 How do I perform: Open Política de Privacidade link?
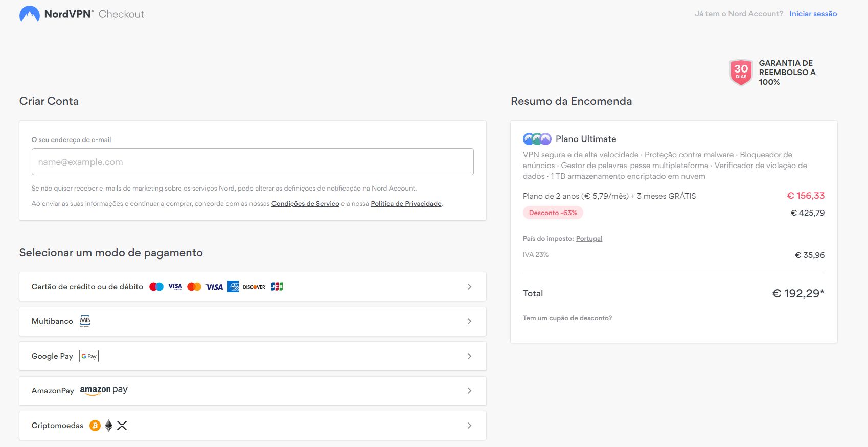click(406, 204)
